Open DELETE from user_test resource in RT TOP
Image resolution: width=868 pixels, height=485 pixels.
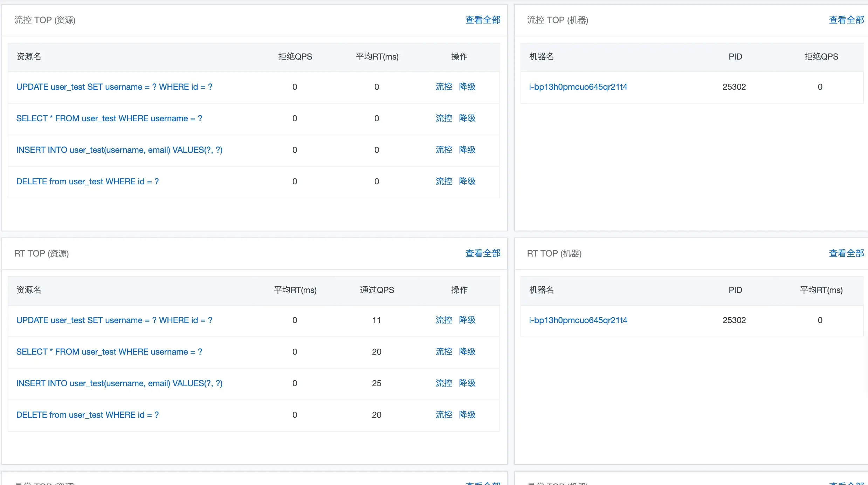(x=87, y=415)
